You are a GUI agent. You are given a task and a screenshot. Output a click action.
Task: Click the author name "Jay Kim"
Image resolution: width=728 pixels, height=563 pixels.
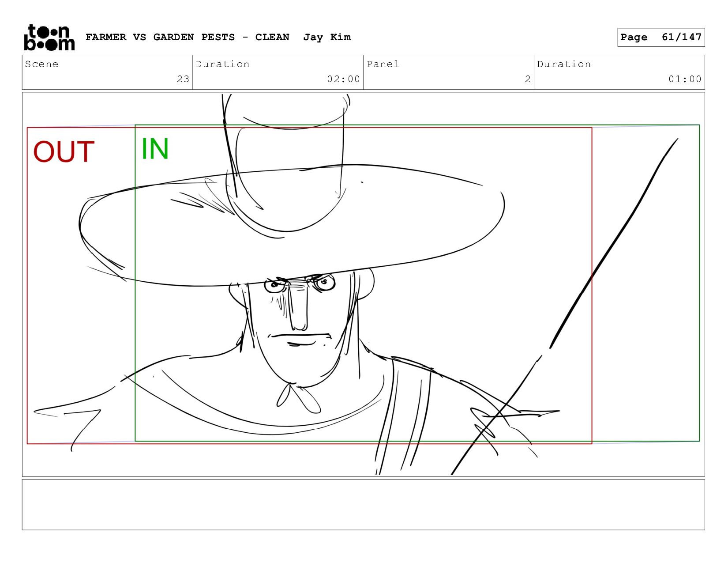(327, 37)
